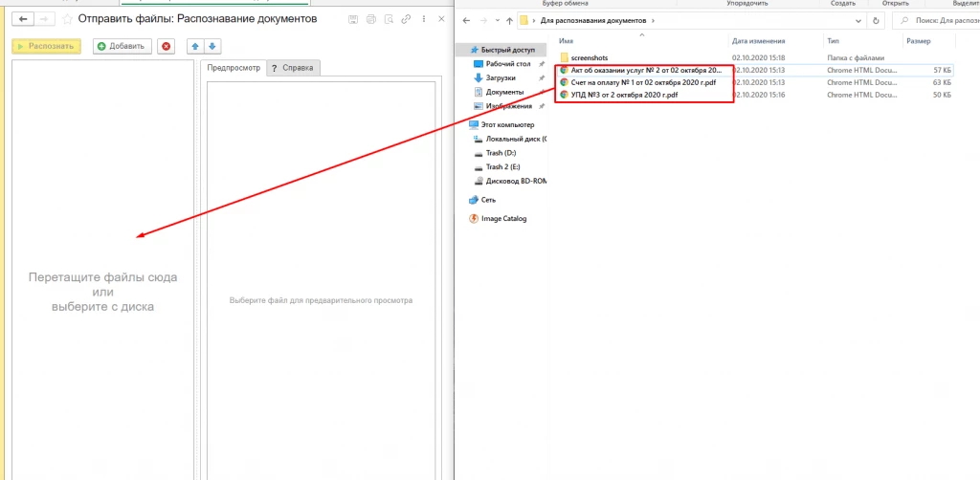Image resolution: width=980 pixels, height=480 pixels.
Task: Switch to the Предпросмотр tab
Action: (234, 68)
